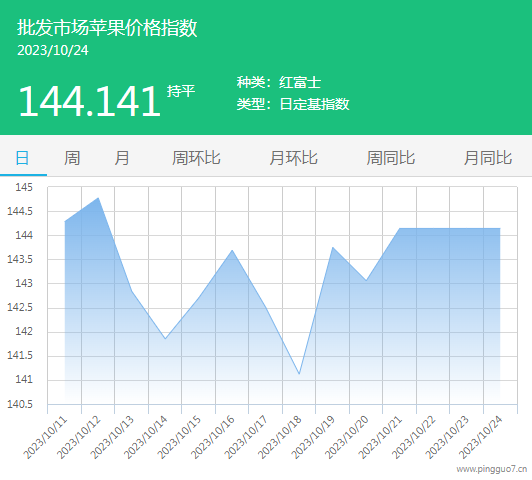The height and width of the screenshot is (480, 532).
Task: Click the 持平 status text
Action: tap(181, 91)
